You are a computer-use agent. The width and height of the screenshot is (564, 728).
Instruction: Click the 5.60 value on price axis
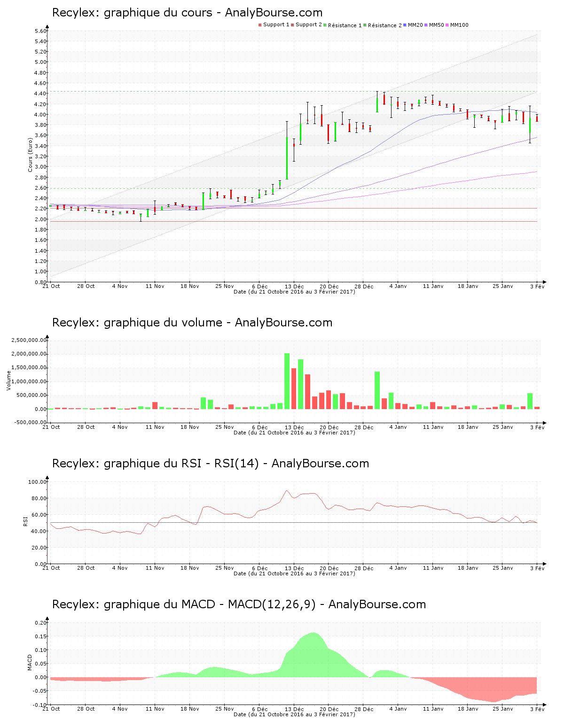click(x=40, y=31)
